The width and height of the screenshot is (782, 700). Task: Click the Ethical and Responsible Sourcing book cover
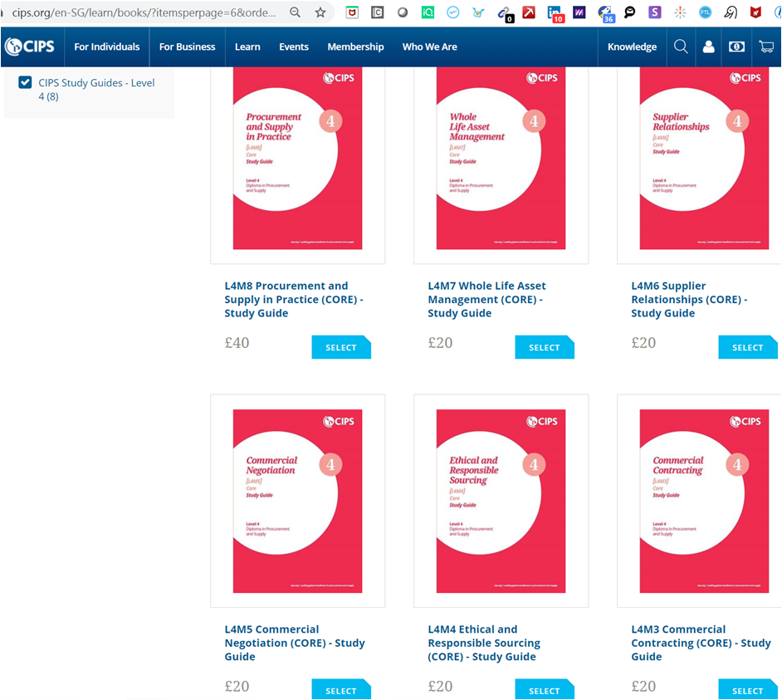501,501
